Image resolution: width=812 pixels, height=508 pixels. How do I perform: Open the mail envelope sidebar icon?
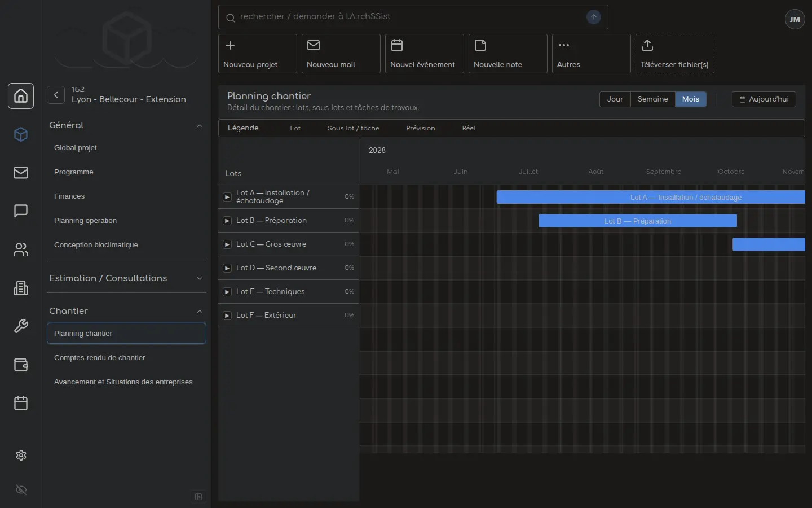[x=21, y=173]
